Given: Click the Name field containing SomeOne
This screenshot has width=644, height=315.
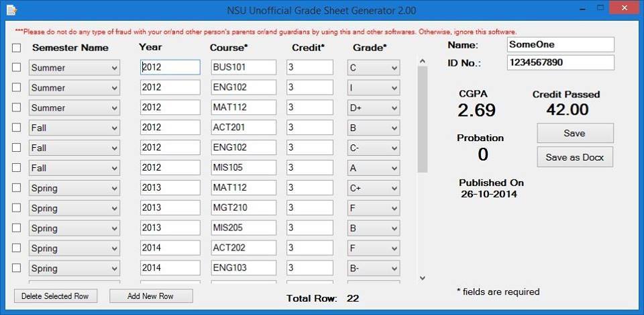Looking at the screenshot, I should click(561, 44).
